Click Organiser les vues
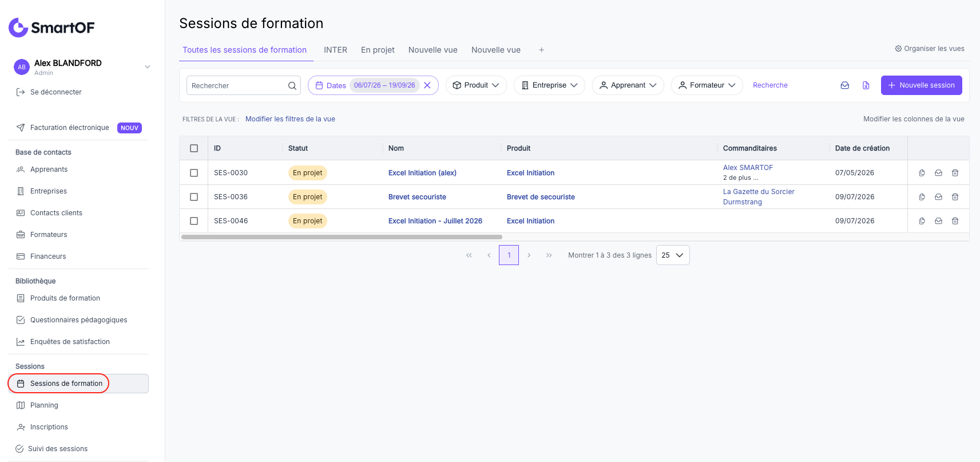Screen dimensions: 980x462 (x=930, y=49)
